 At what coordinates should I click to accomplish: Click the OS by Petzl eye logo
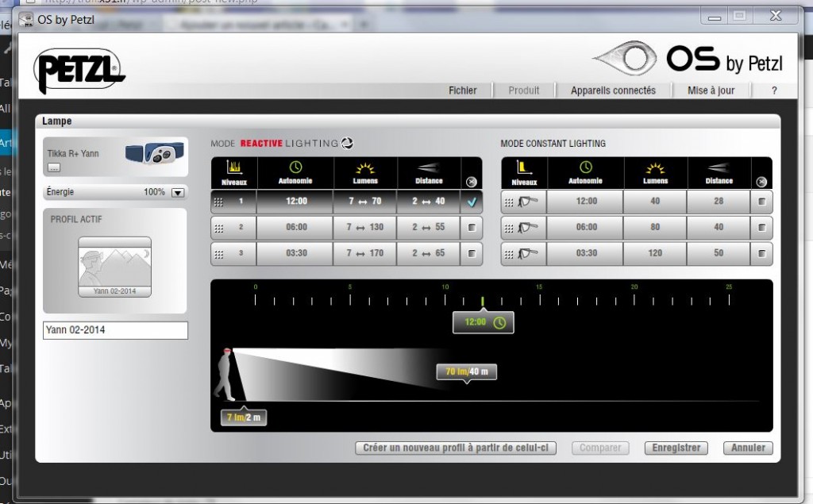click(x=625, y=58)
